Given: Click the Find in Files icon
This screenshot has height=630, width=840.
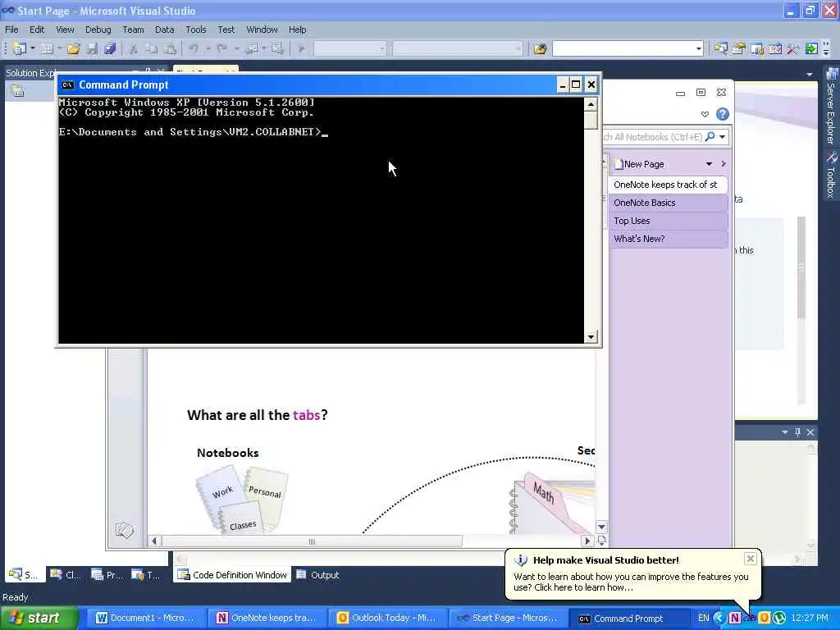Looking at the screenshot, I should (x=540, y=48).
